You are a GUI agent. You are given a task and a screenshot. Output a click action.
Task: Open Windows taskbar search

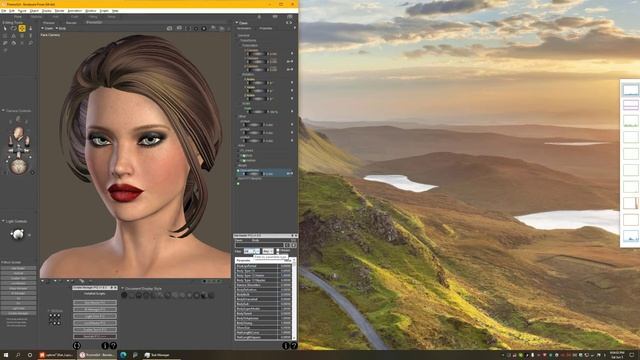[18, 355]
